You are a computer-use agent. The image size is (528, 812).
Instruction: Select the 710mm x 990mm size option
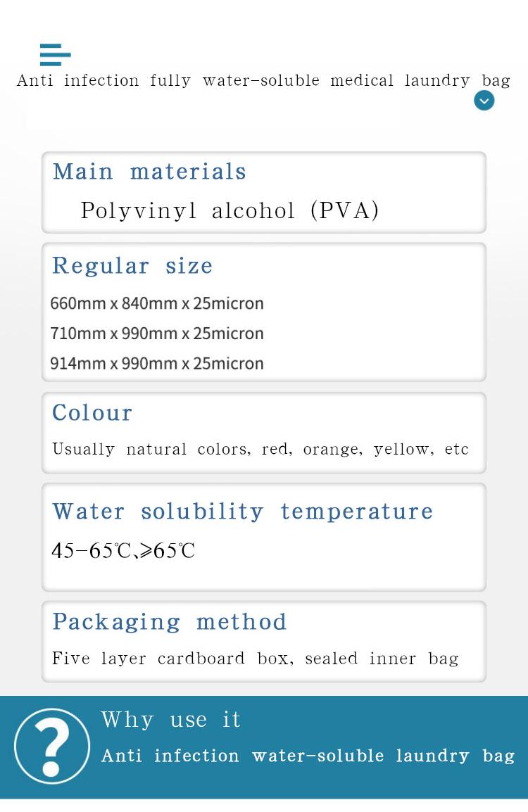157,334
